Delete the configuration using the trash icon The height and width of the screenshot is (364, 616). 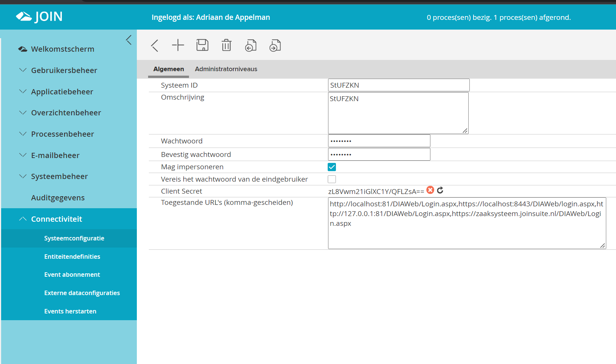pos(226,45)
